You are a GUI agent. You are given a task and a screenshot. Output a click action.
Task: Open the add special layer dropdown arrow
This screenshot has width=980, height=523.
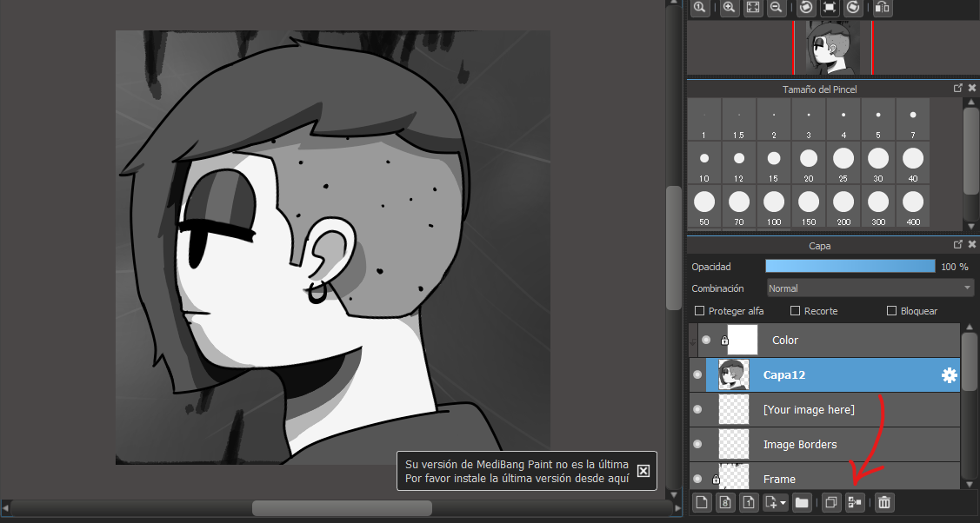coord(783,502)
